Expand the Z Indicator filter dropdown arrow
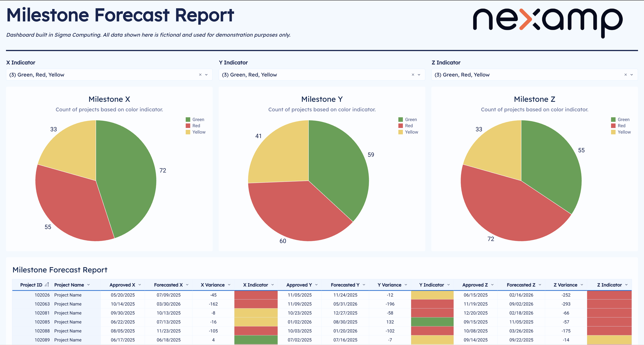Image resolution: width=644 pixels, height=345 pixels. point(632,75)
